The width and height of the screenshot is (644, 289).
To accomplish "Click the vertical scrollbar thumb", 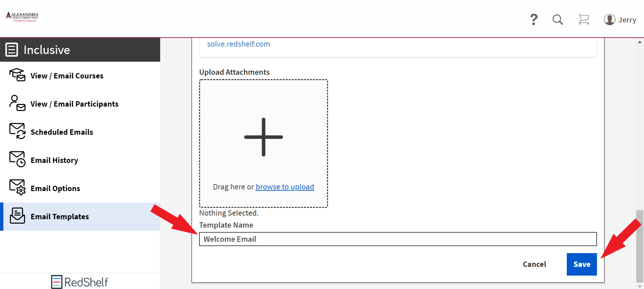I will [640, 246].
